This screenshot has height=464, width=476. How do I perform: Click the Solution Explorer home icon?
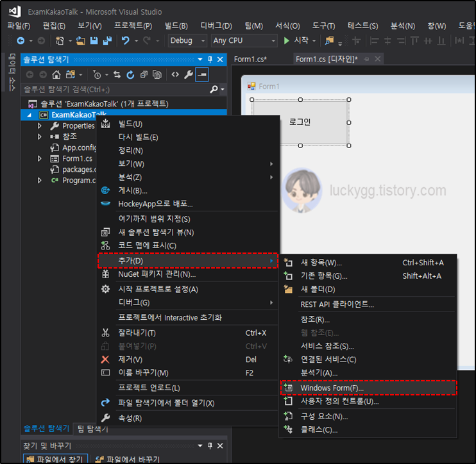56,74
